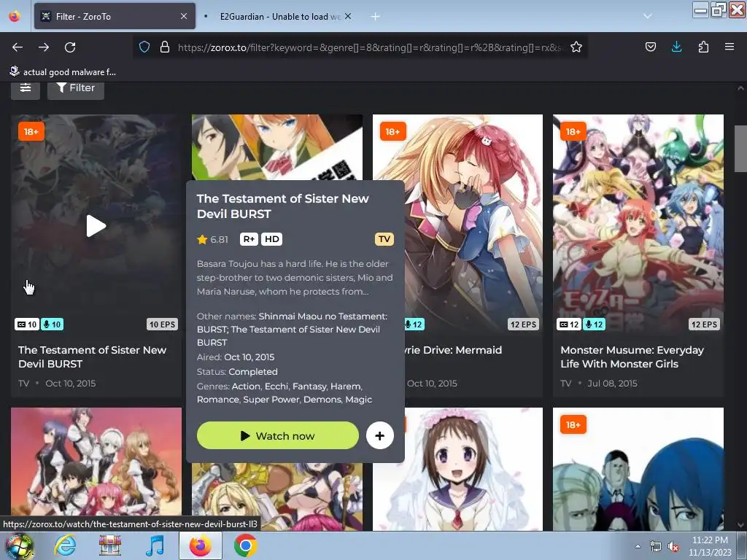The width and height of the screenshot is (747, 560).
Task: Open The Testament of Sister New Devil BURST title
Action: click(92, 357)
